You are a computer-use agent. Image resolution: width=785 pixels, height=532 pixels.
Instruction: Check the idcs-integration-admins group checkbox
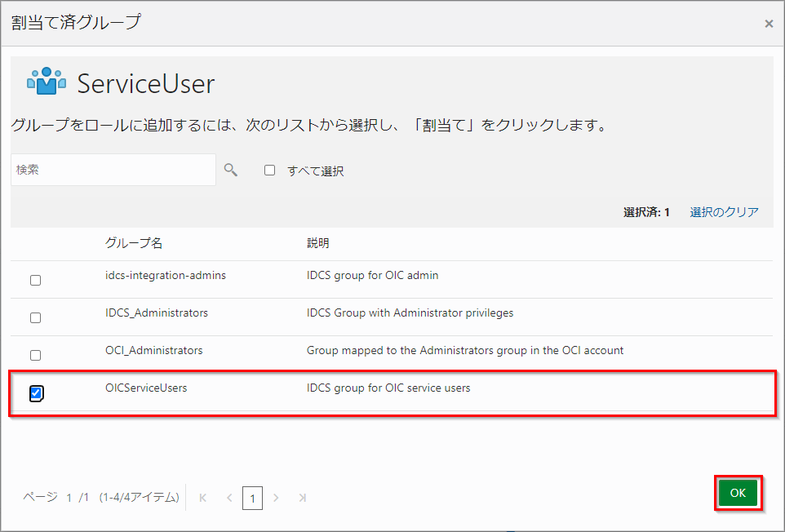point(35,280)
